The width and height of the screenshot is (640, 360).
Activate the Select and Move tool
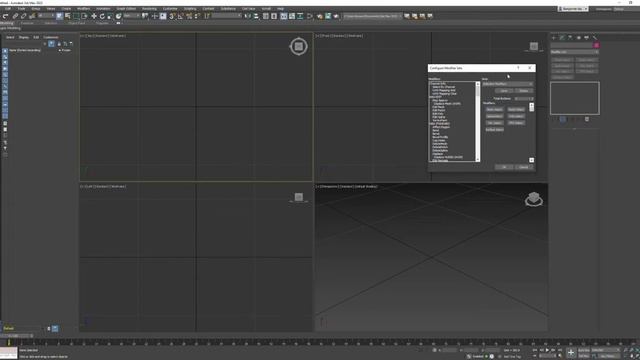[x=94, y=16]
